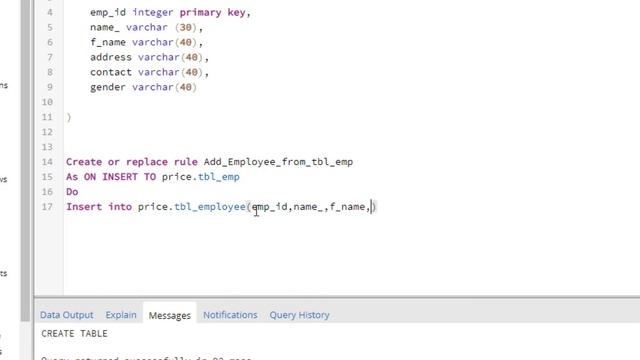
Task: Click the 'gender varchar(40)' column definition
Action: point(143,87)
